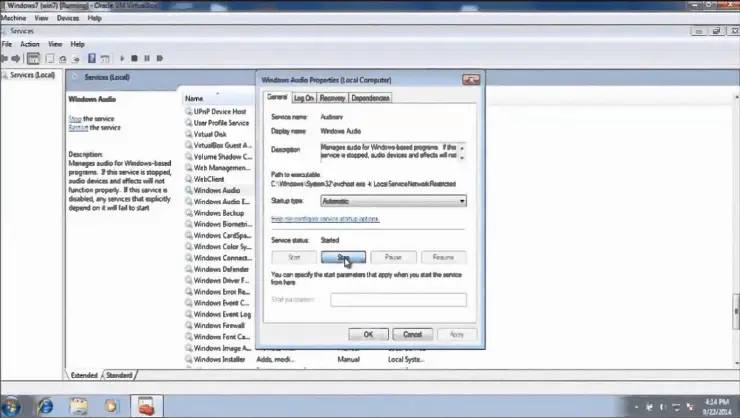Close the Windows Audio Properties dialog

tap(471, 80)
